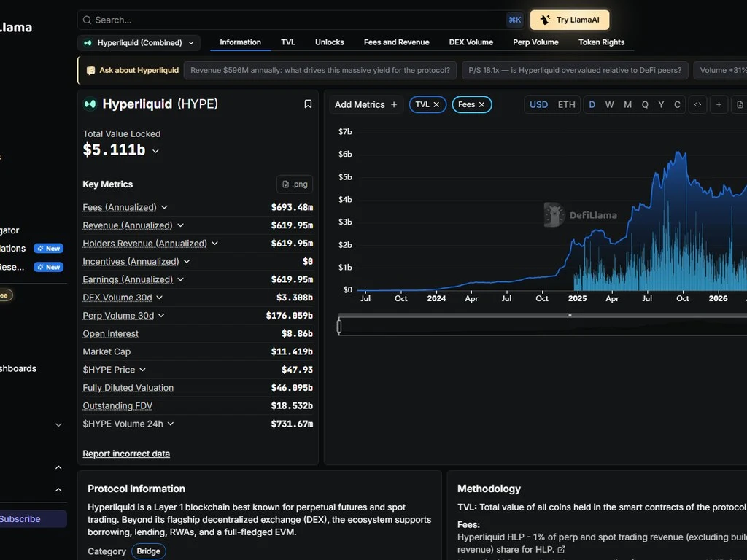This screenshot has width=747, height=560.
Task: Open the Perp Volume tab
Action: [x=535, y=42]
